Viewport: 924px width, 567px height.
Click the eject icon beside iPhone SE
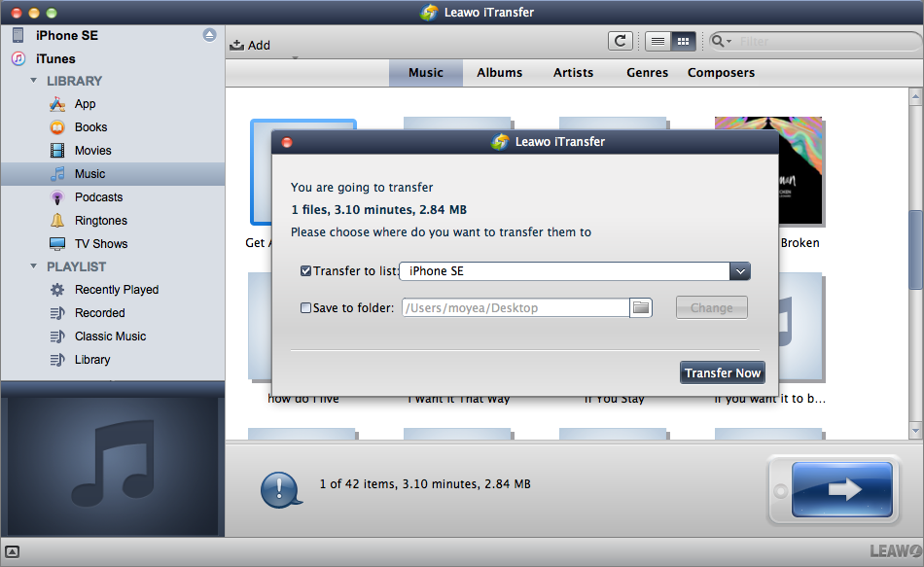209,35
